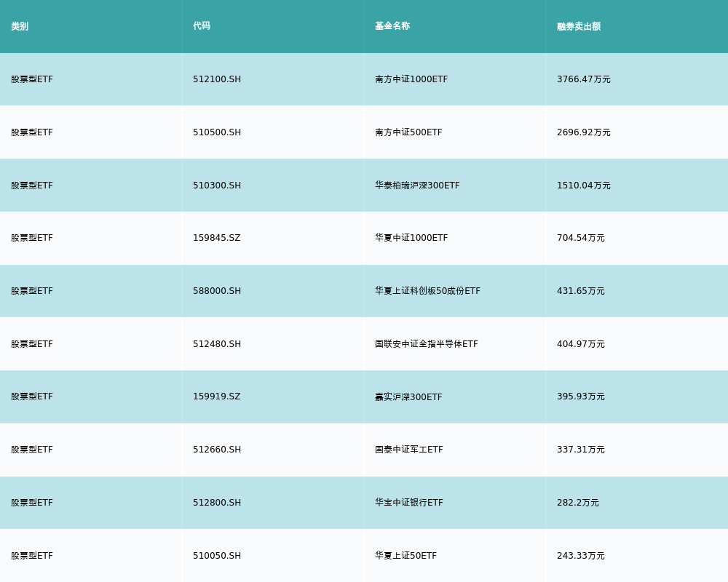Click 股票型ETF in the 510300.SH row
The image size is (728, 582).
(32, 186)
